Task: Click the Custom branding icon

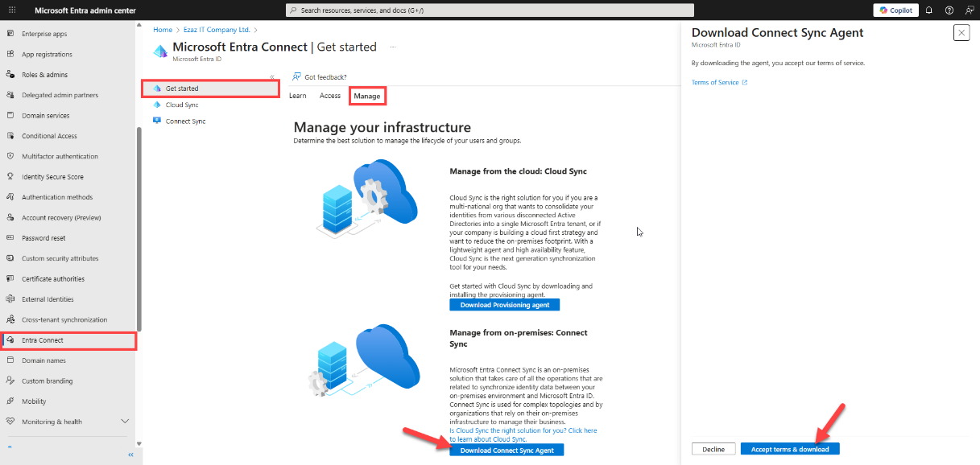Action: click(10, 381)
